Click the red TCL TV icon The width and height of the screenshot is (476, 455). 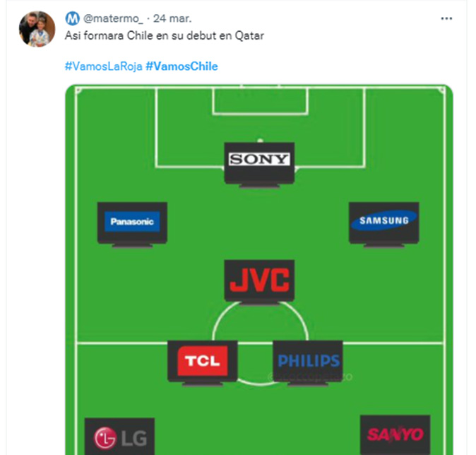pyautogui.click(x=203, y=363)
